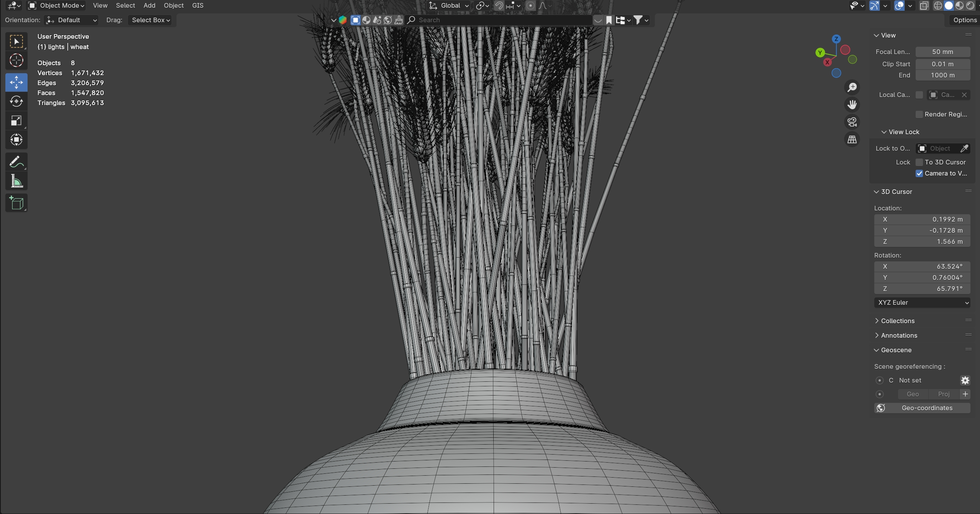Click the Focal Length 50 mm field
Image resolution: width=980 pixels, height=514 pixels.
942,52
